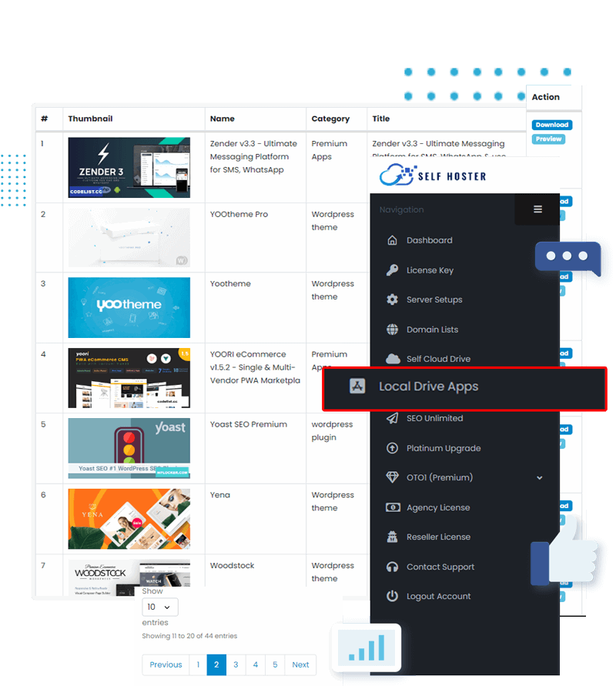Select current page 2 button
The image size is (616, 686).
(x=216, y=664)
